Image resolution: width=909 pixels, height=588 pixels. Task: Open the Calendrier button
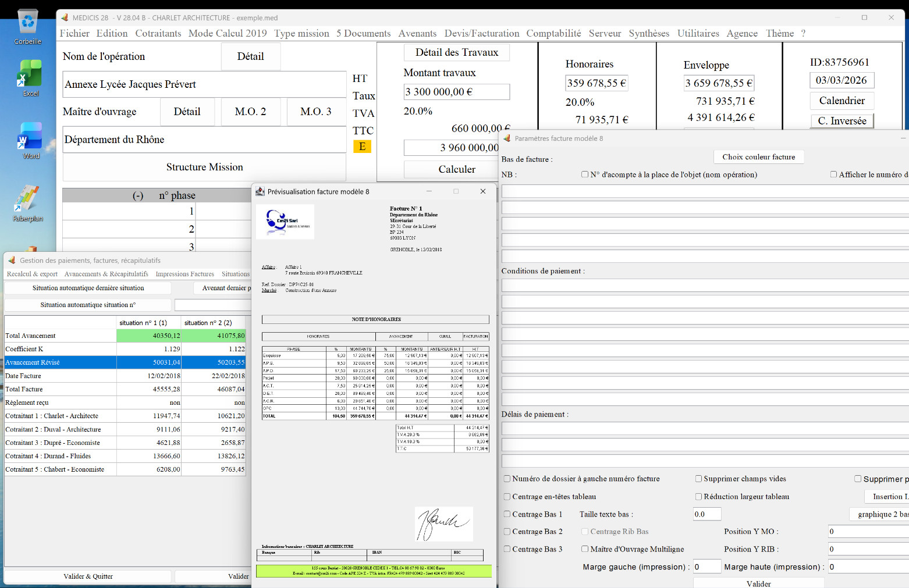pyautogui.click(x=841, y=101)
